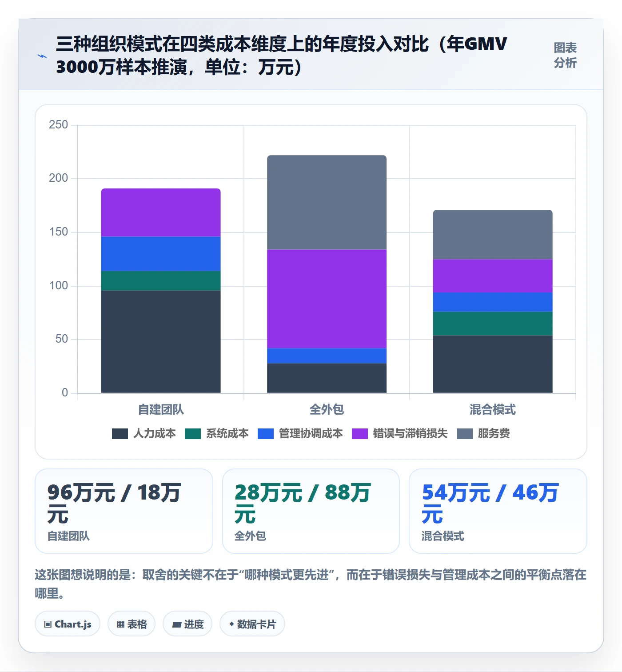Click the 250 y-axis tick label
Screen dimensions: 622x672
(59, 125)
